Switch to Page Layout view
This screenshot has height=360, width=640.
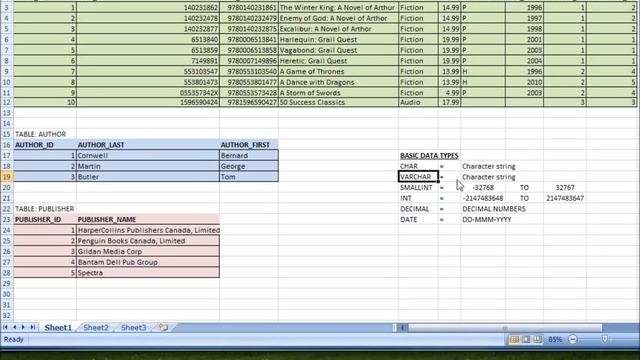point(526,339)
